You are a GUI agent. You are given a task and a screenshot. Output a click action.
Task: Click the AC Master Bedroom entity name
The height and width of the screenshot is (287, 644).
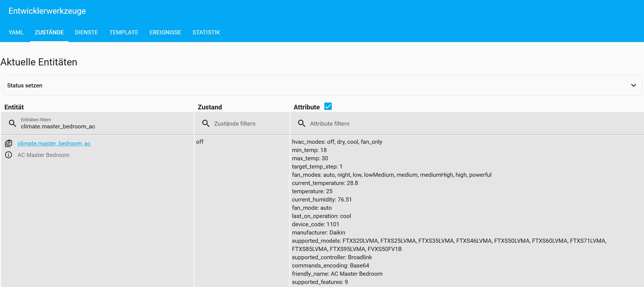[43, 155]
